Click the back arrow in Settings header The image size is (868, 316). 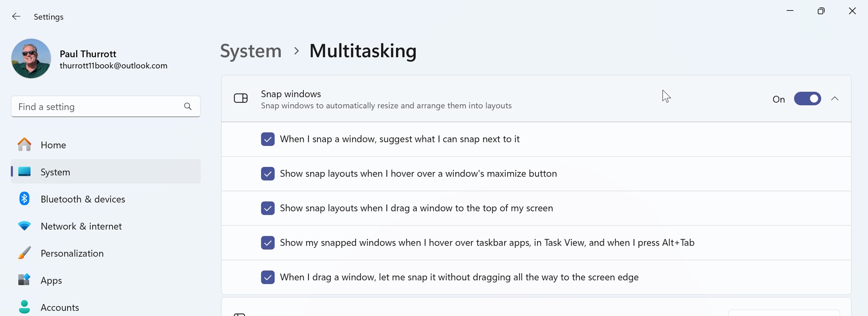coord(16,17)
